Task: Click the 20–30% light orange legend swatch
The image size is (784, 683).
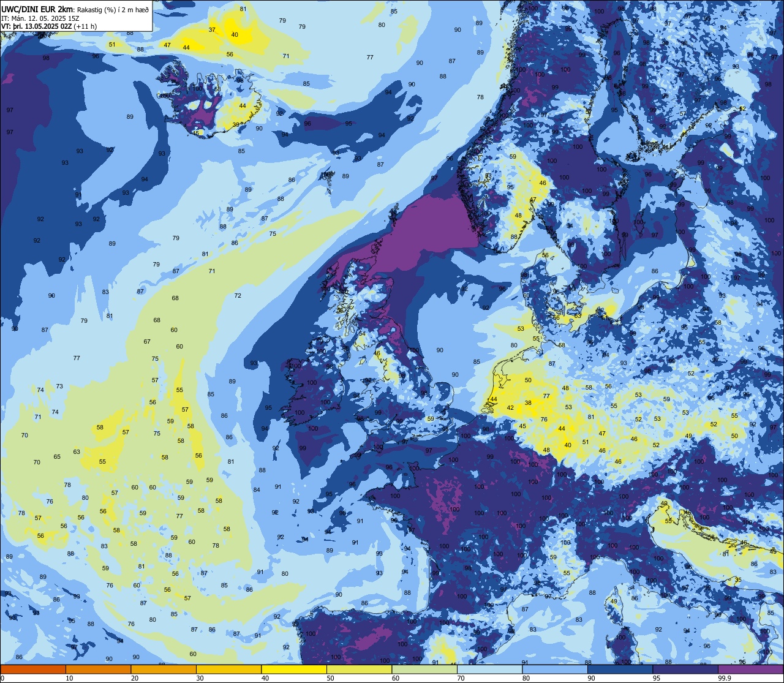Action: click(164, 669)
